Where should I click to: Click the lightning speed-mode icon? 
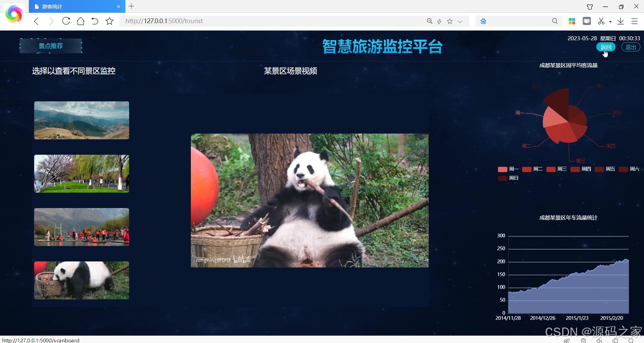click(439, 21)
